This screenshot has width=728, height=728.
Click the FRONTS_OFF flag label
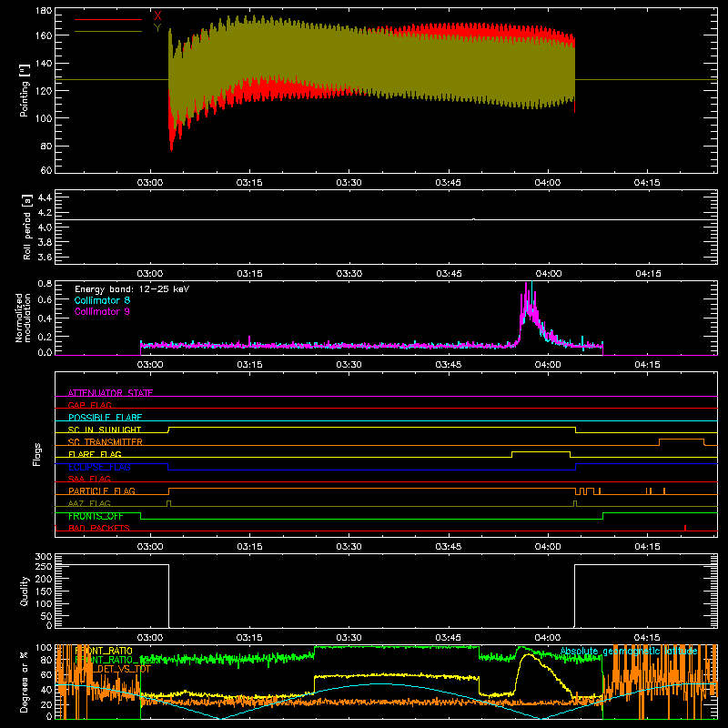pos(96,516)
